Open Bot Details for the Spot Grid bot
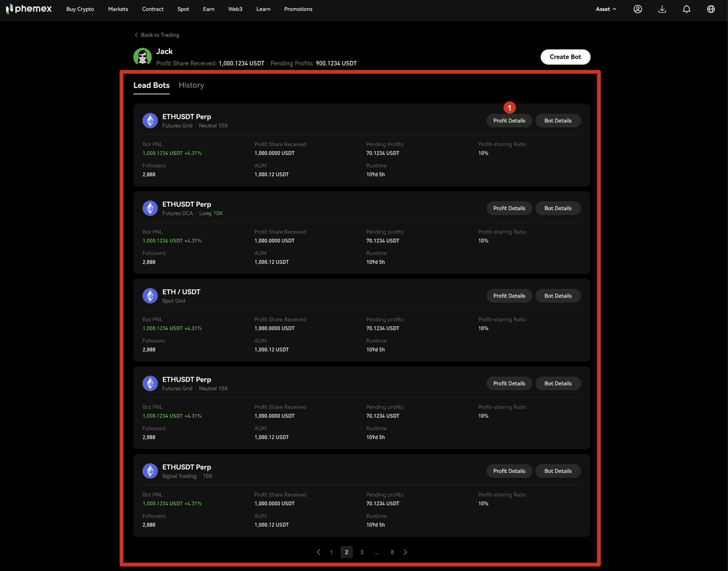The width and height of the screenshot is (728, 571). (x=557, y=296)
